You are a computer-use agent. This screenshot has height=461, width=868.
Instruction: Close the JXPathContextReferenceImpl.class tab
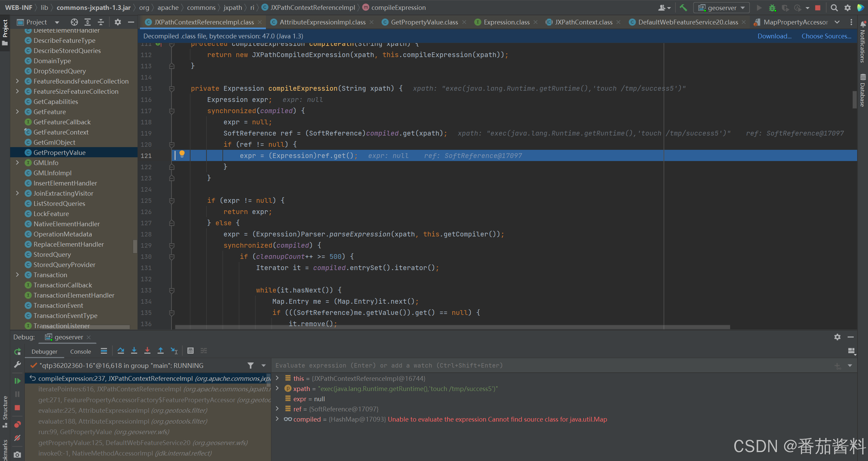pos(260,22)
